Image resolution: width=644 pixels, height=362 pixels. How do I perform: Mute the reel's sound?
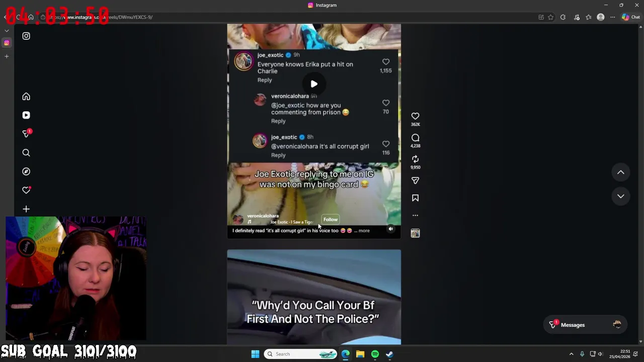390,229
